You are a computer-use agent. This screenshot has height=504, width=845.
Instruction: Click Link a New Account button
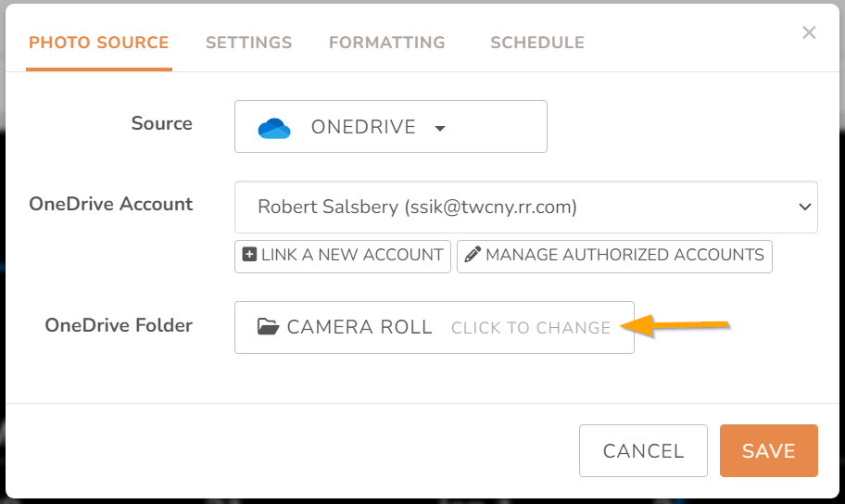(x=343, y=255)
